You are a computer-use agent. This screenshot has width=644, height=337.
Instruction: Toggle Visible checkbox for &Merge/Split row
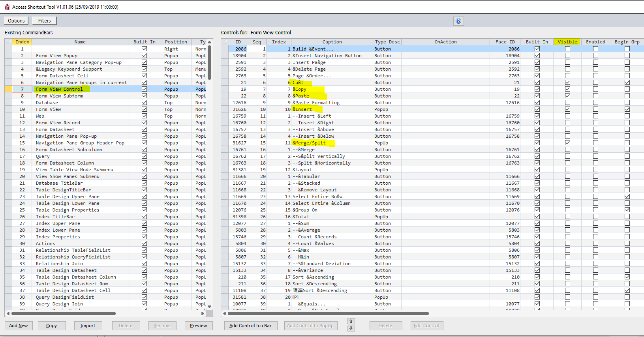pos(567,143)
